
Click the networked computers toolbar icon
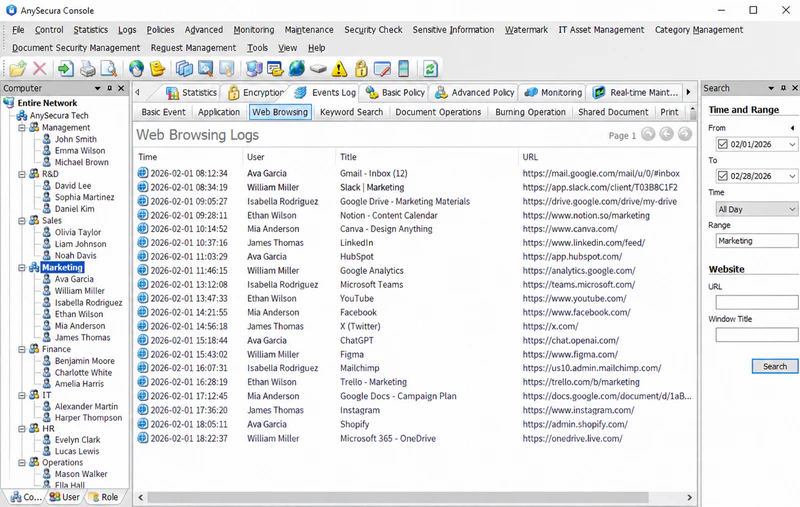click(254, 68)
